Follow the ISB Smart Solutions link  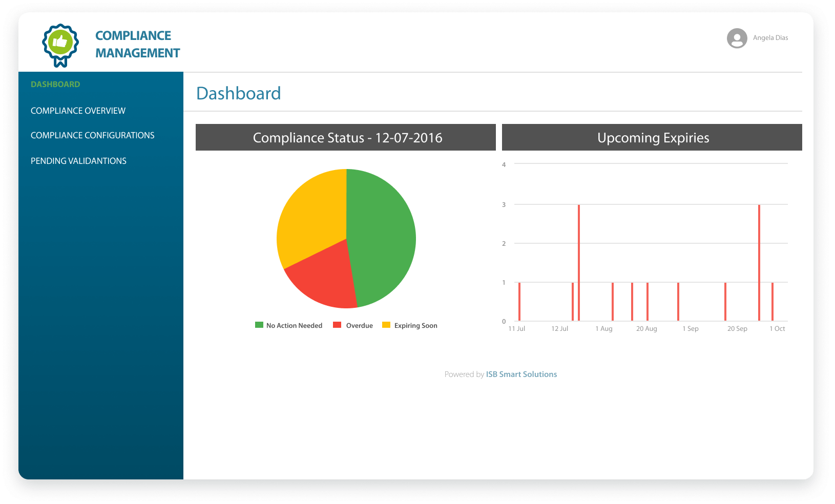pos(521,374)
